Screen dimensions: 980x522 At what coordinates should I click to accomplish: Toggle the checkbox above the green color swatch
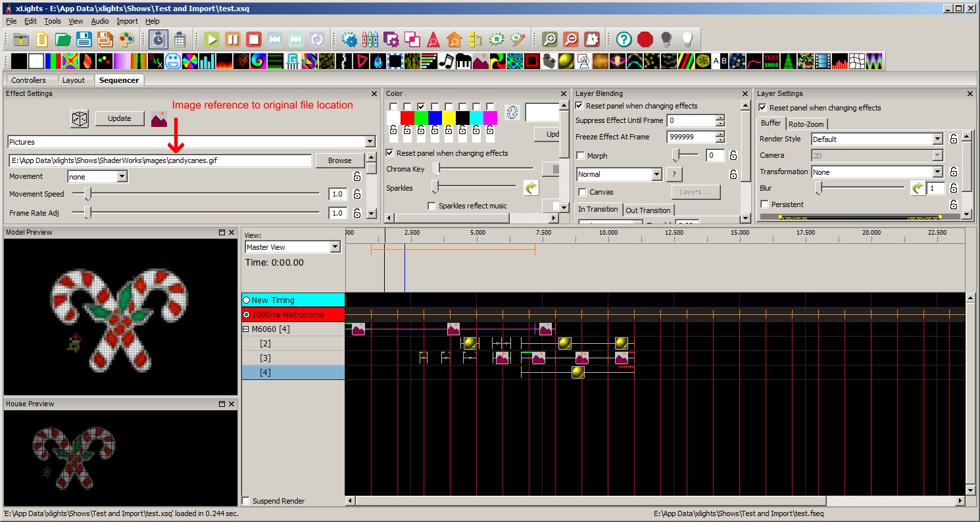pos(421,107)
